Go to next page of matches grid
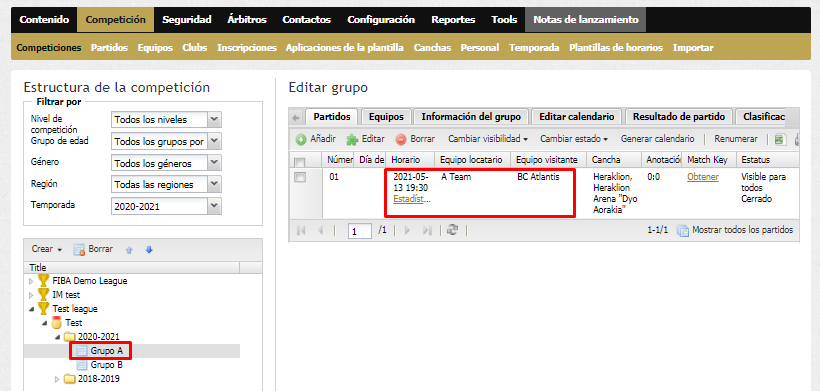Screen dimensions: 820x391 (x=407, y=230)
